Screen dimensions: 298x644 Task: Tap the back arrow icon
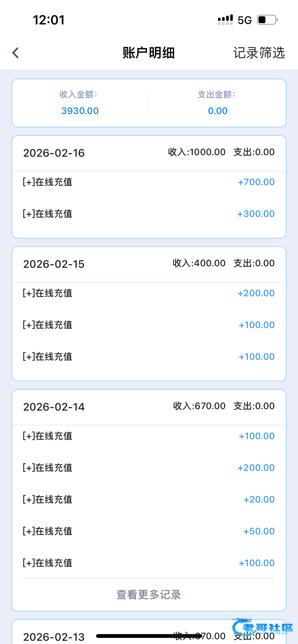click(x=16, y=53)
